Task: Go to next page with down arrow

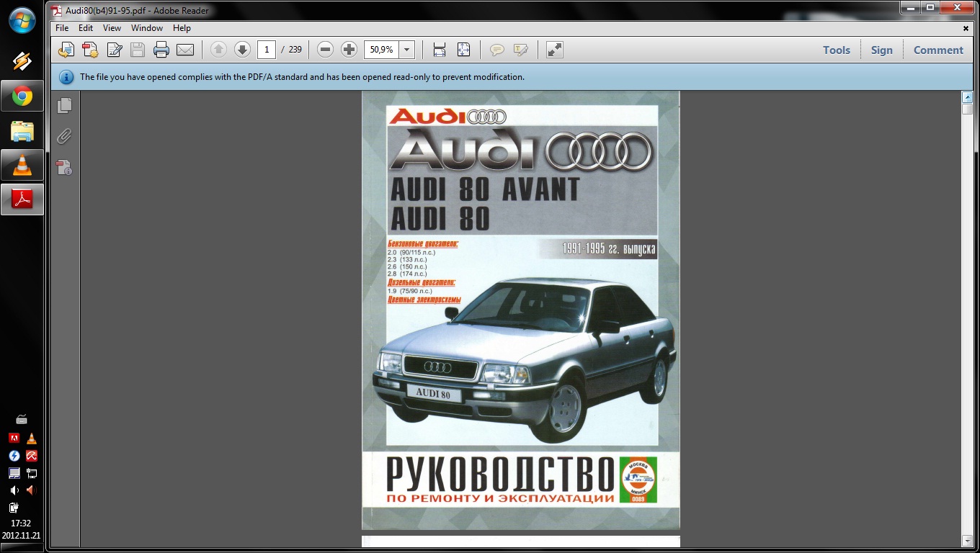Action: tap(242, 50)
